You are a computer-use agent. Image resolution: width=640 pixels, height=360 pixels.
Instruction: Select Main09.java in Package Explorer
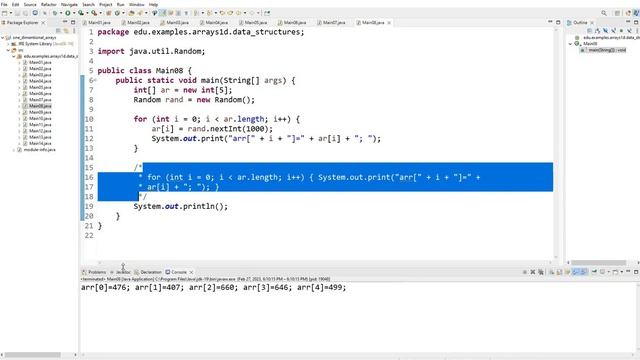pyautogui.click(x=40, y=112)
